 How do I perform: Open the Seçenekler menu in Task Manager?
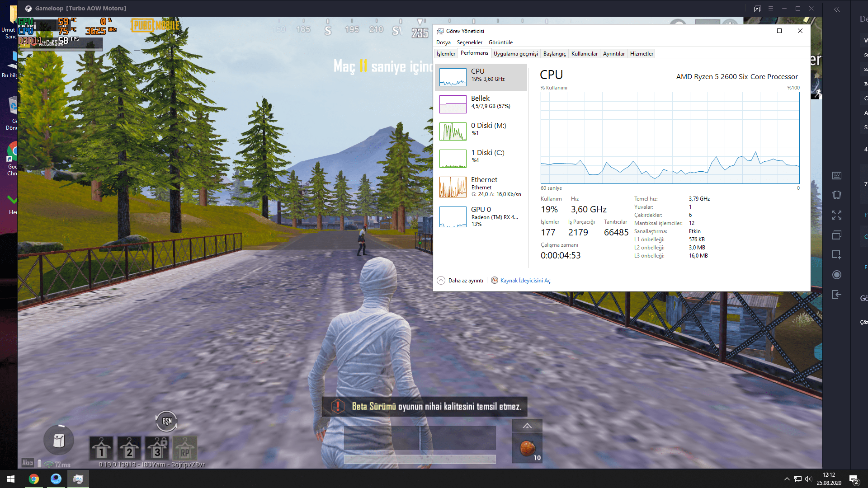(x=469, y=42)
